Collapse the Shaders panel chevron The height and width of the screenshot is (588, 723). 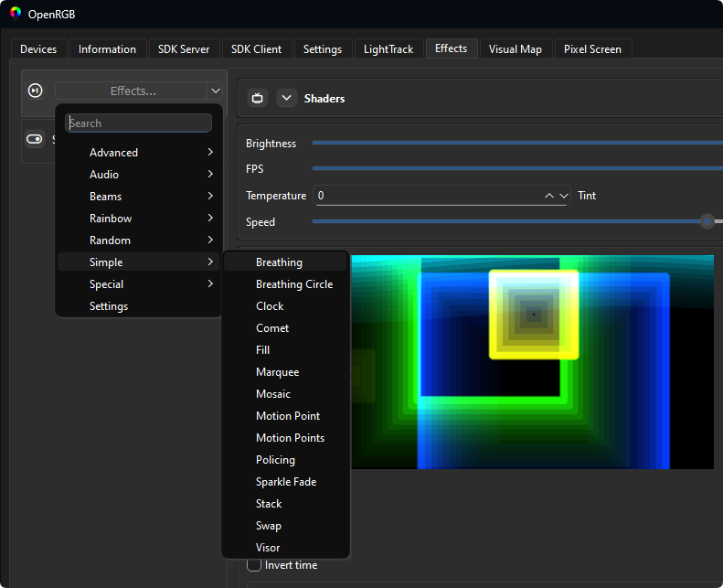(286, 98)
